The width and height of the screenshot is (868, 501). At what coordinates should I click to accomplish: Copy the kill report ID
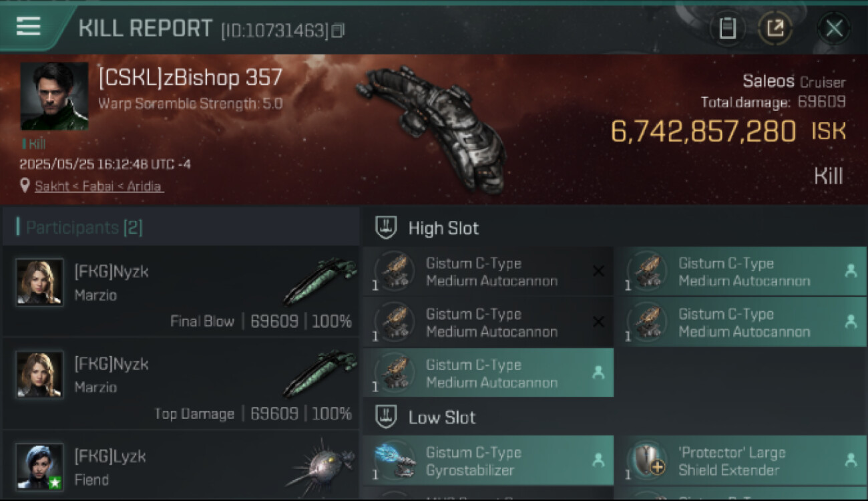point(338,30)
